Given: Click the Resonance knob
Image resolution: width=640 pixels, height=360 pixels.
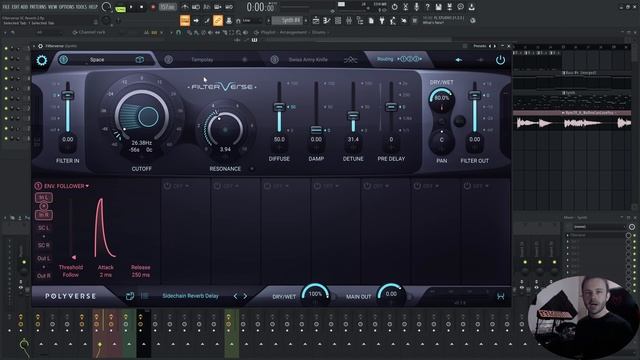Looking at the screenshot, I should pyautogui.click(x=225, y=129).
